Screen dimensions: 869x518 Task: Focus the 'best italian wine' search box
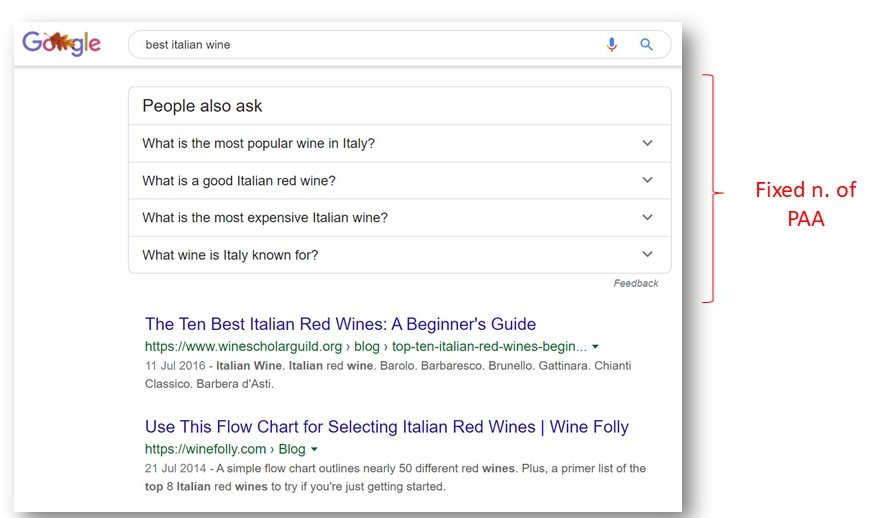(360, 45)
